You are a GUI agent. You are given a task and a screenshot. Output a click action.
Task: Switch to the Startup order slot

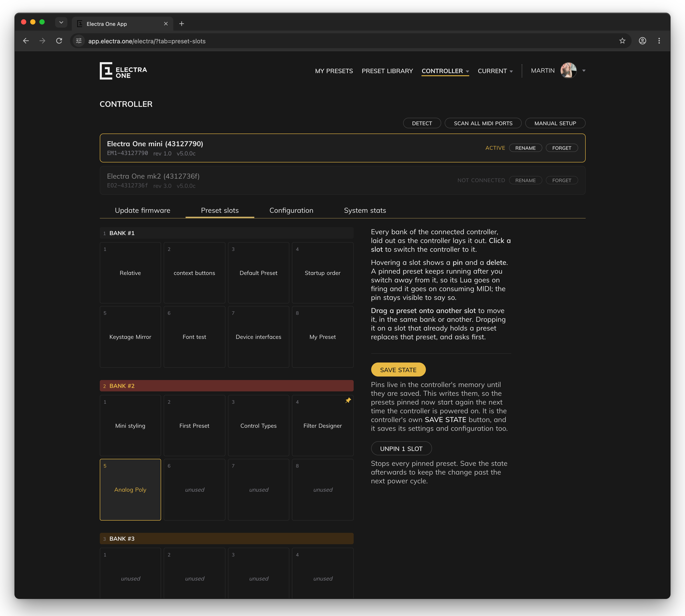(x=323, y=273)
